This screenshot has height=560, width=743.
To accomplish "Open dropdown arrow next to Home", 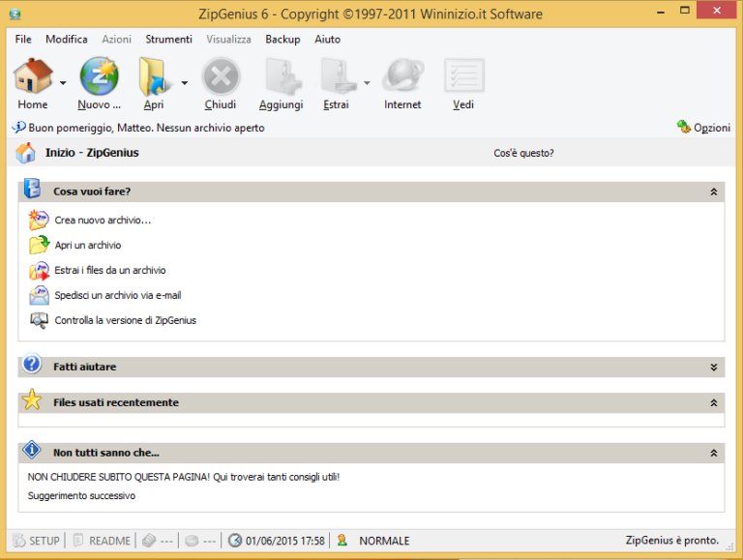I will point(63,83).
